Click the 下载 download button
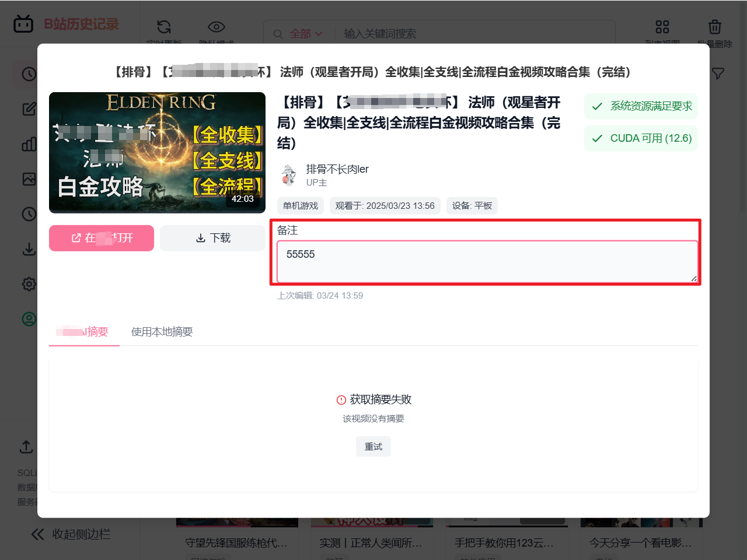Image resolution: width=747 pixels, height=560 pixels. (x=212, y=238)
